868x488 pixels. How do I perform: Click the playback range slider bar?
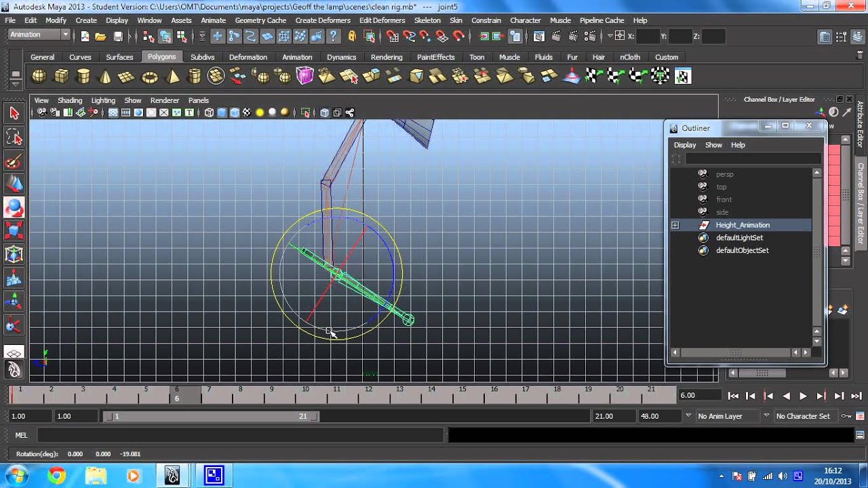211,416
